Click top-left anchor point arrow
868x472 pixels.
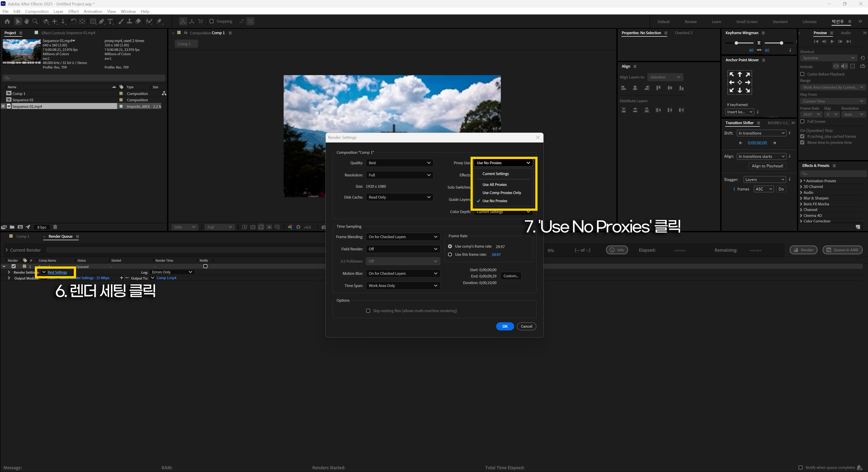click(731, 74)
